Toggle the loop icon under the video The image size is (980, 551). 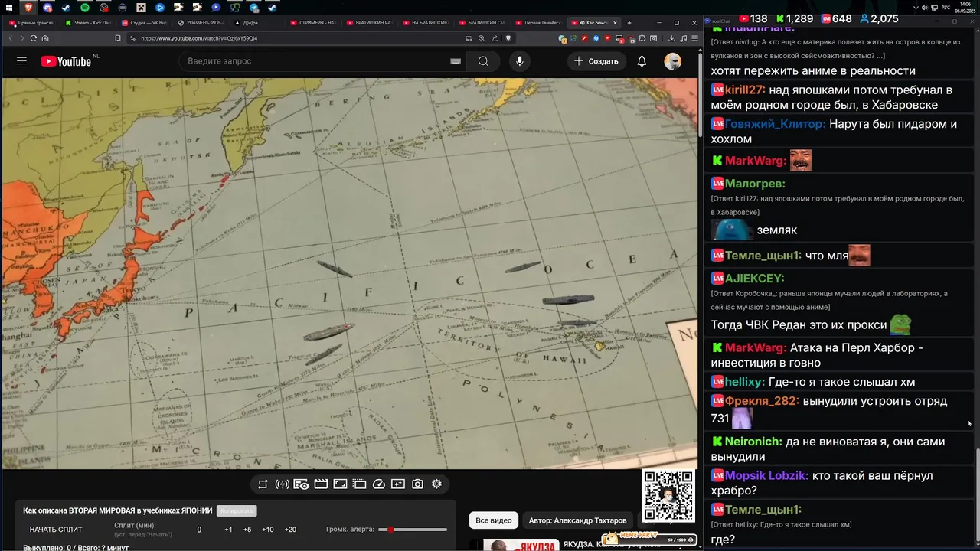tap(263, 484)
